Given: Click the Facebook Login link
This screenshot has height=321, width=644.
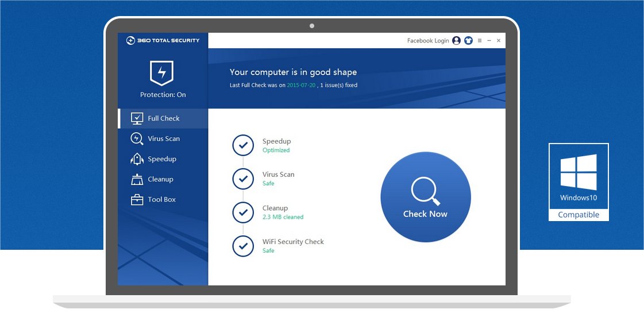Looking at the screenshot, I should (x=428, y=41).
